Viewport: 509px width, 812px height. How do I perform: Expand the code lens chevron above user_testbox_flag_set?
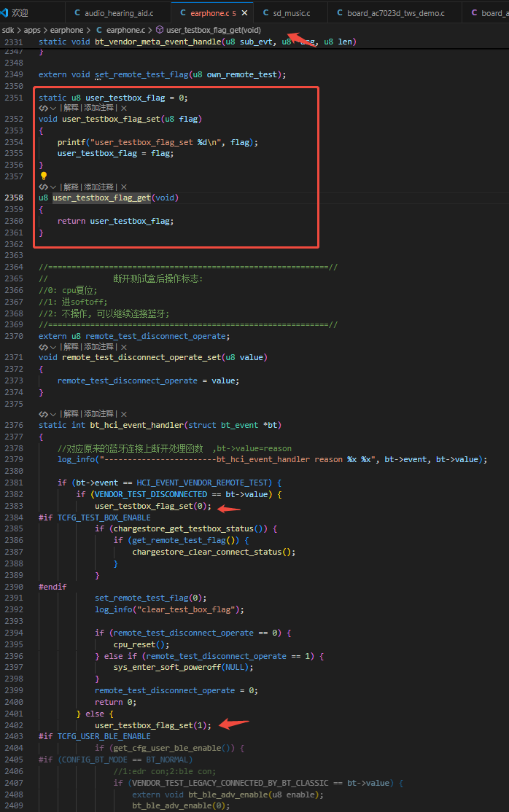click(x=53, y=108)
